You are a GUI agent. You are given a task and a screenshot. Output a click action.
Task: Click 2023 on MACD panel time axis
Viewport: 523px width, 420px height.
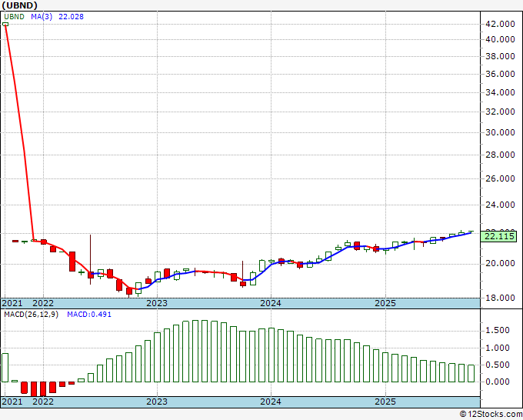(x=157, y=402)
